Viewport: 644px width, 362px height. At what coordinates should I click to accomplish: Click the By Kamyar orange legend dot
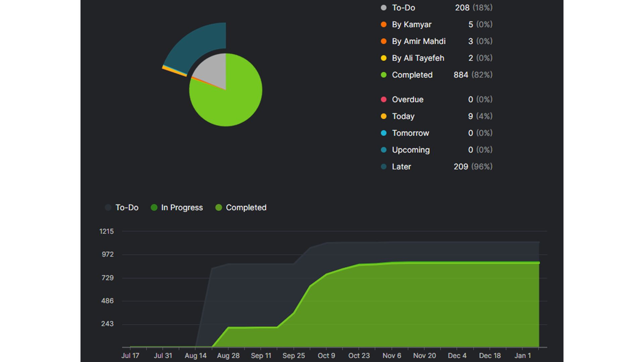[384, 24]
